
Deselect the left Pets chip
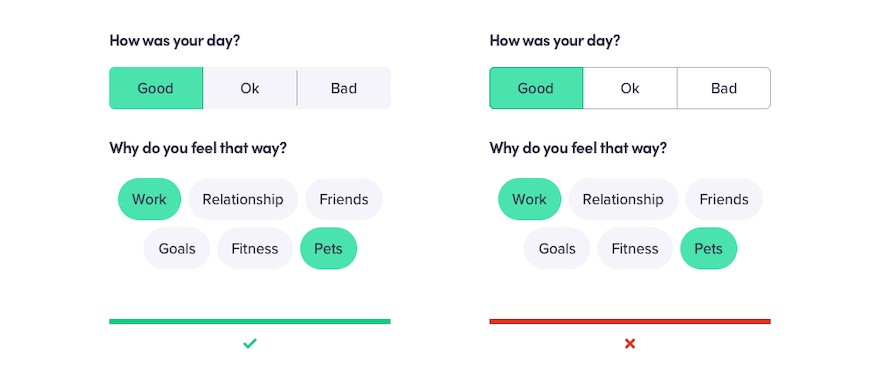(328, 249)
